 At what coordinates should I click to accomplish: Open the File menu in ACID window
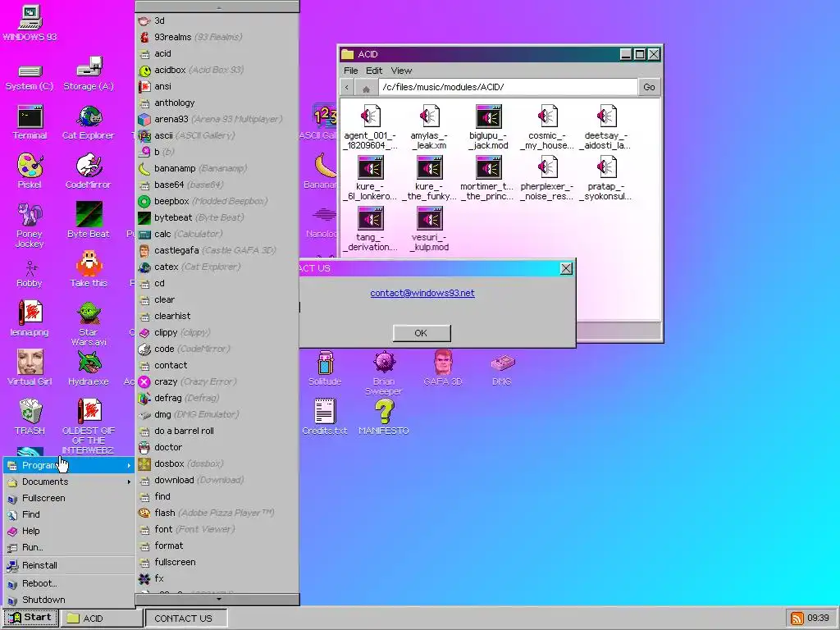(x=351, y=71)
